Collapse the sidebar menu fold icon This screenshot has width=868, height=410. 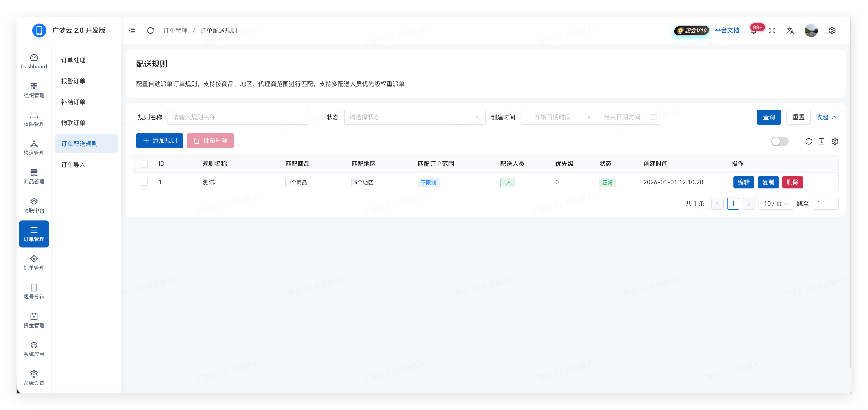tap(132, 31)
